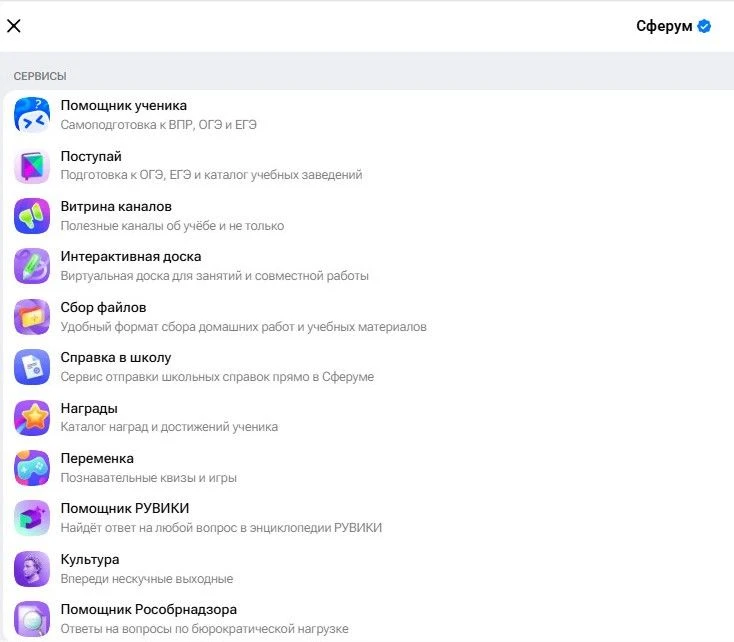
Task: Click the Поступай book icon
Action: click(32, 166)
